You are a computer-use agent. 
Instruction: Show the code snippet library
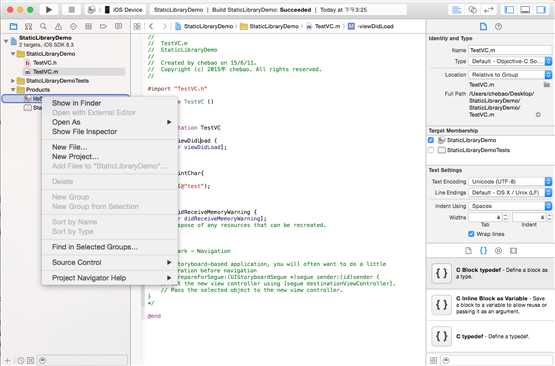coord(484,251)
